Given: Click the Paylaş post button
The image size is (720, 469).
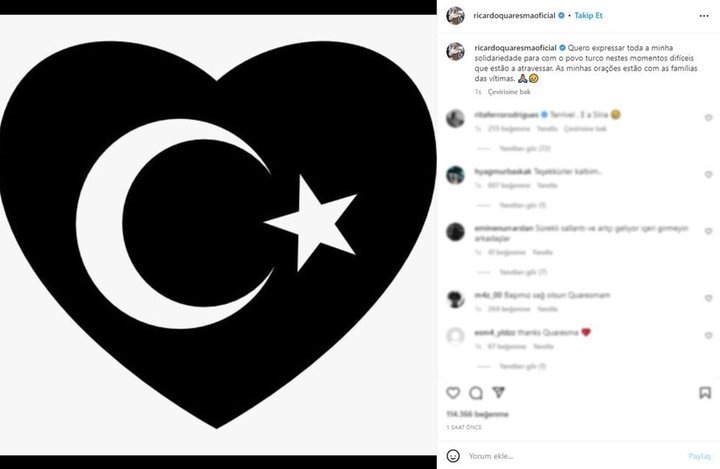Looking at the screenshot, I should click(699, 456).
